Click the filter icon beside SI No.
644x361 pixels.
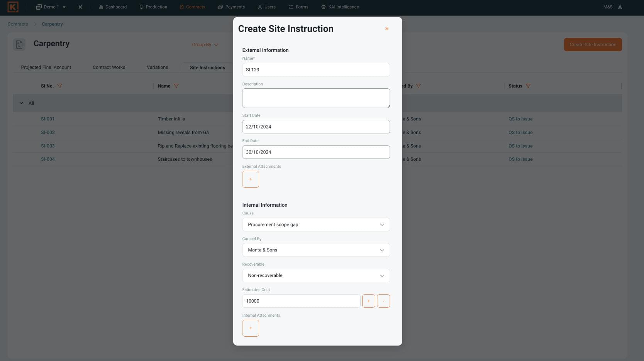tap(59, 86)
